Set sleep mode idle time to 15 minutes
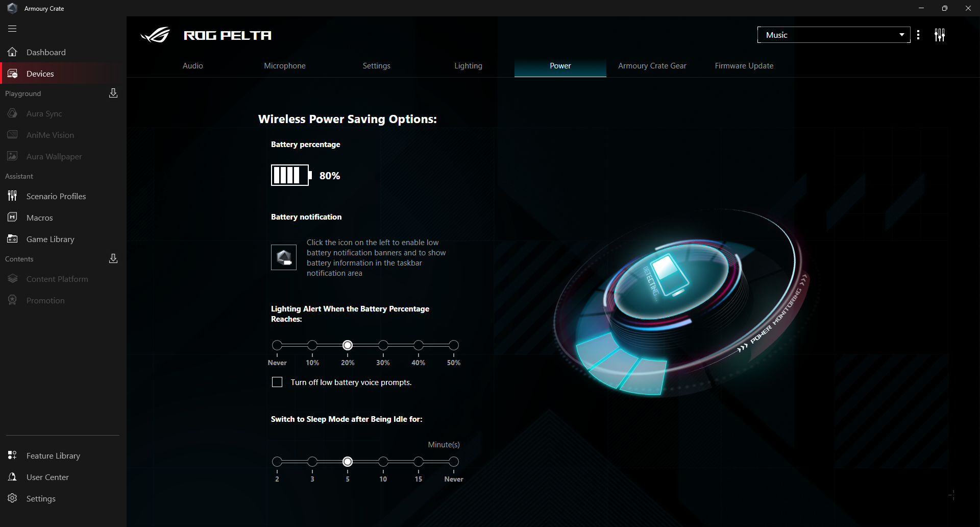 (419, 462)
